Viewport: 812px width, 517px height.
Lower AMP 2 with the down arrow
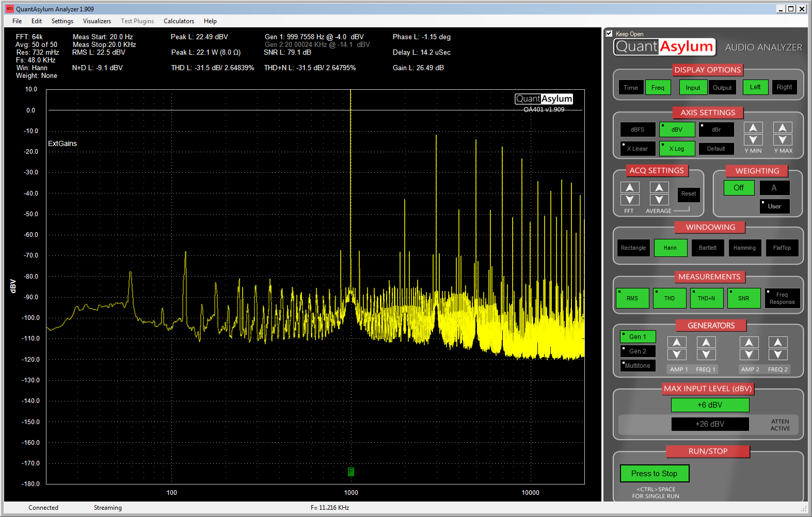(x=749, y=354)
